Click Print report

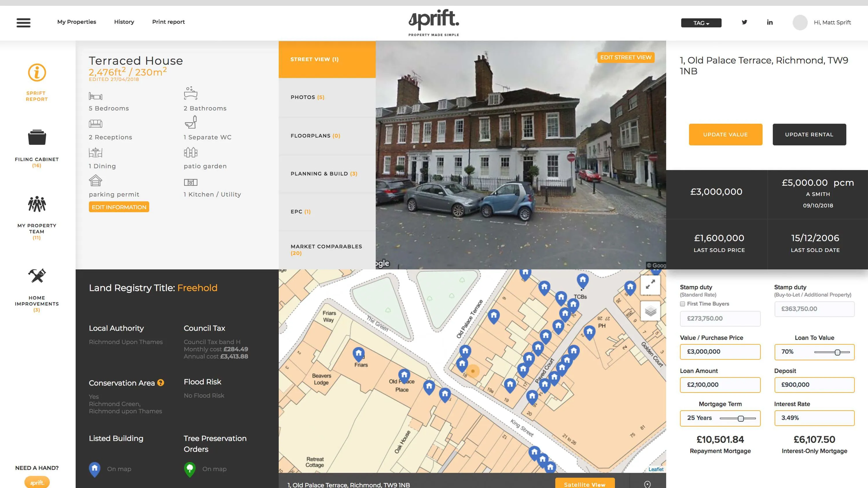168,22
